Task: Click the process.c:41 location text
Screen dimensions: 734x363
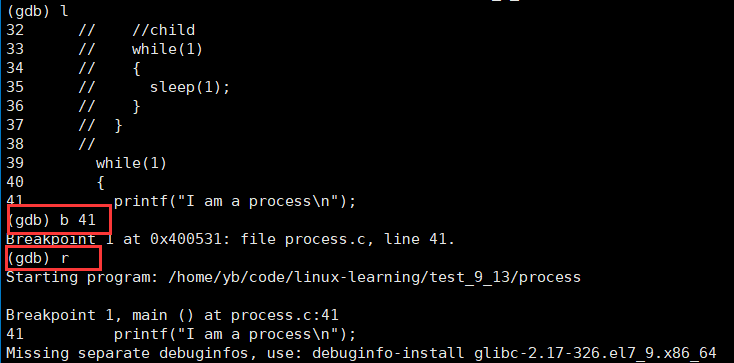Action: pyautogui.click(x=285, y=315)
